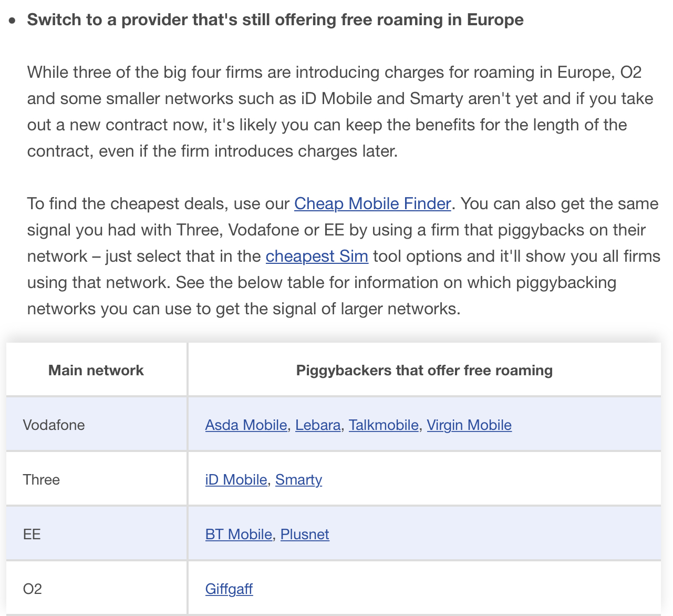Click the Main network column header
This screenshot has width=673, height=616.
tap(96, 370)
